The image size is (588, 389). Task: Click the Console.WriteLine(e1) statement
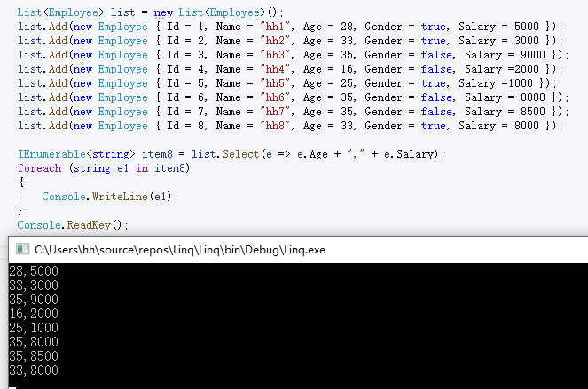(x=110, y=197)
